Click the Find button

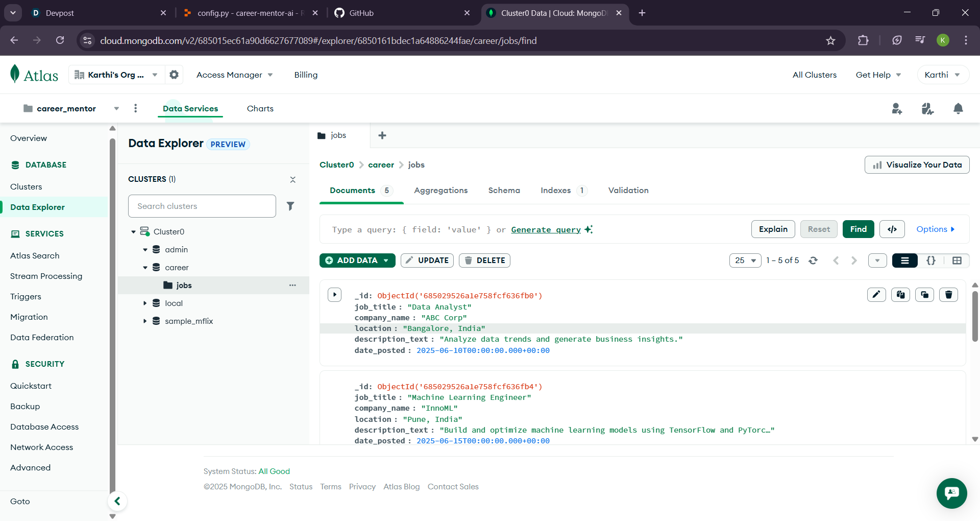coord(859,229)
